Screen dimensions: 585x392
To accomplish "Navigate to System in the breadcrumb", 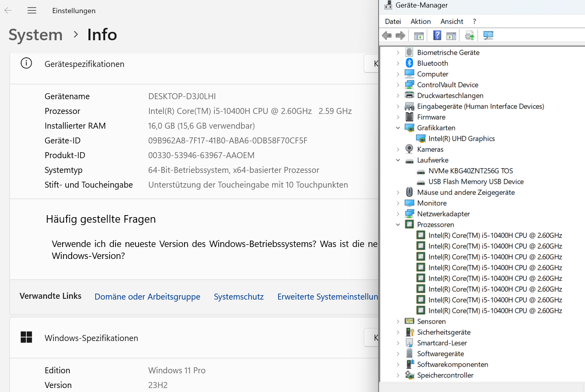I will (x=35, y=35).
